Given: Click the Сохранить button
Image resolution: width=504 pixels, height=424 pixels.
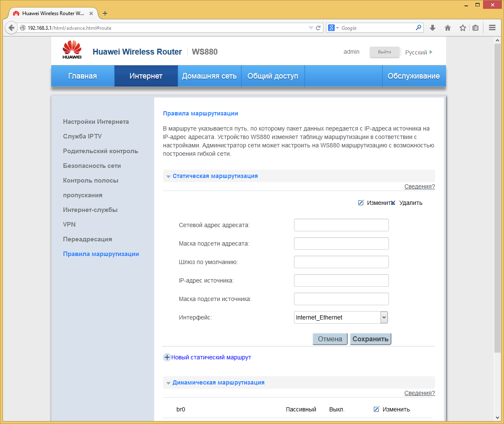Looking at the screenshot, I should (x=370, y=339).
